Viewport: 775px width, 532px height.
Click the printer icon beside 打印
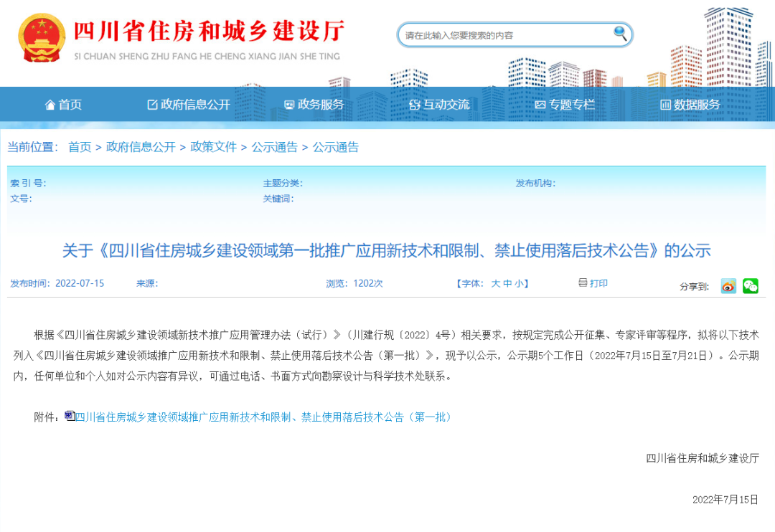pos(583,283)
